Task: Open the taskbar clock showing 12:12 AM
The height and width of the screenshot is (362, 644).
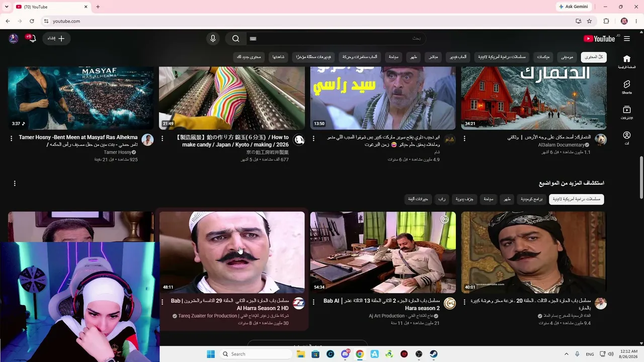Action: click(627, 354)
